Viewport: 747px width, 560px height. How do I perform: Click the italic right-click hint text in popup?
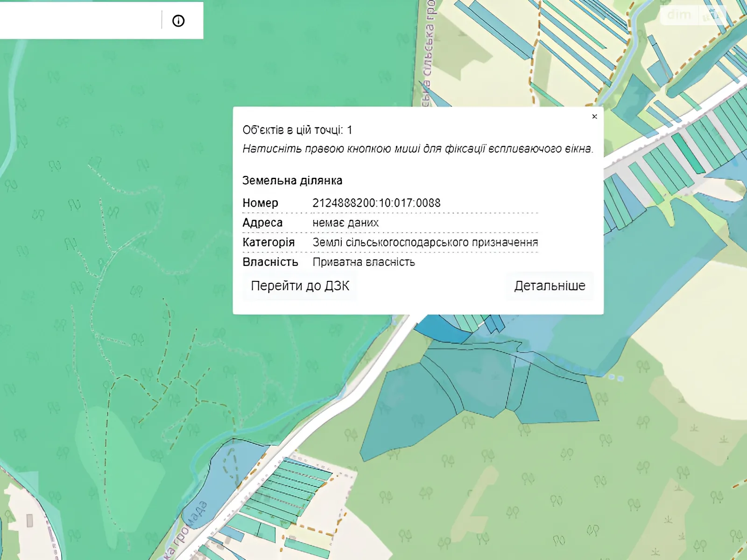tap(417, 149)
